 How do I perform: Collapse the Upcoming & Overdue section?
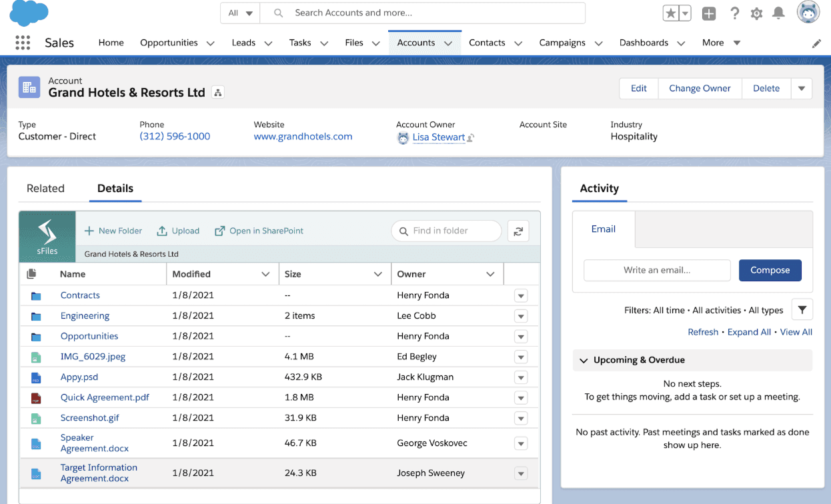pyautogui.click(x=584, y=360)
